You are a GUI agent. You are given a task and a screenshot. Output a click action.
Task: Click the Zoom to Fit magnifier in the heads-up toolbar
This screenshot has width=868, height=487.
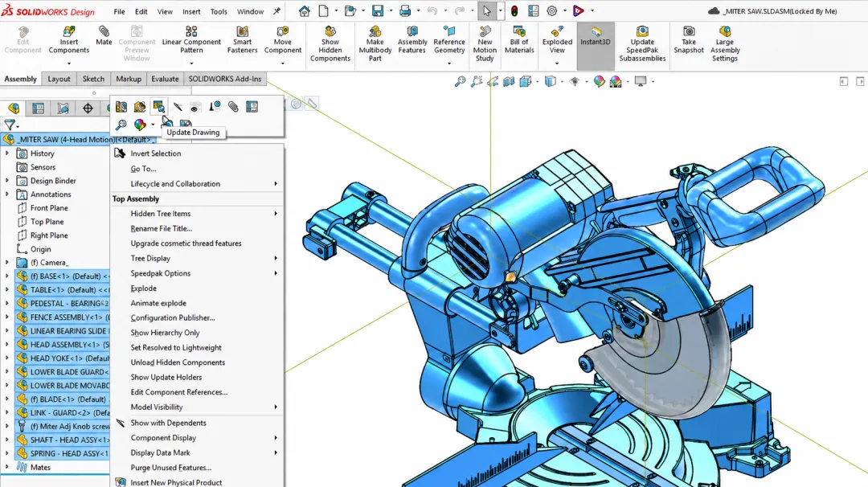click(460, 82)
